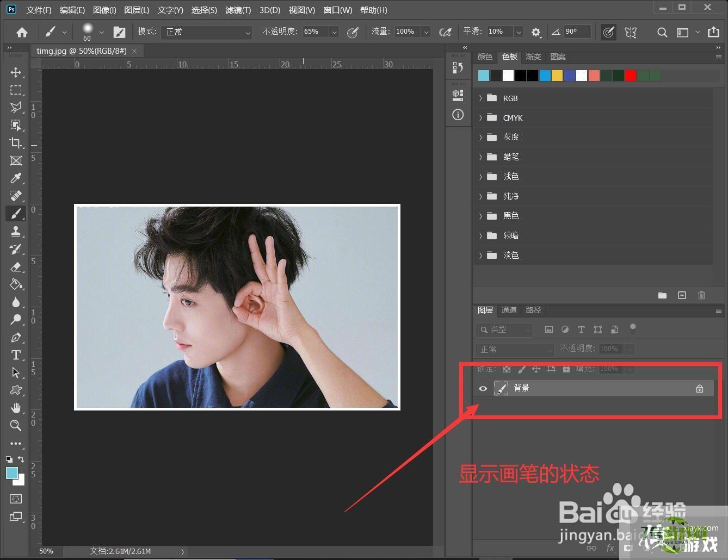Click the Search icon in options bar
This screenshot has height=560, width=728.
(x=662, y=32)
